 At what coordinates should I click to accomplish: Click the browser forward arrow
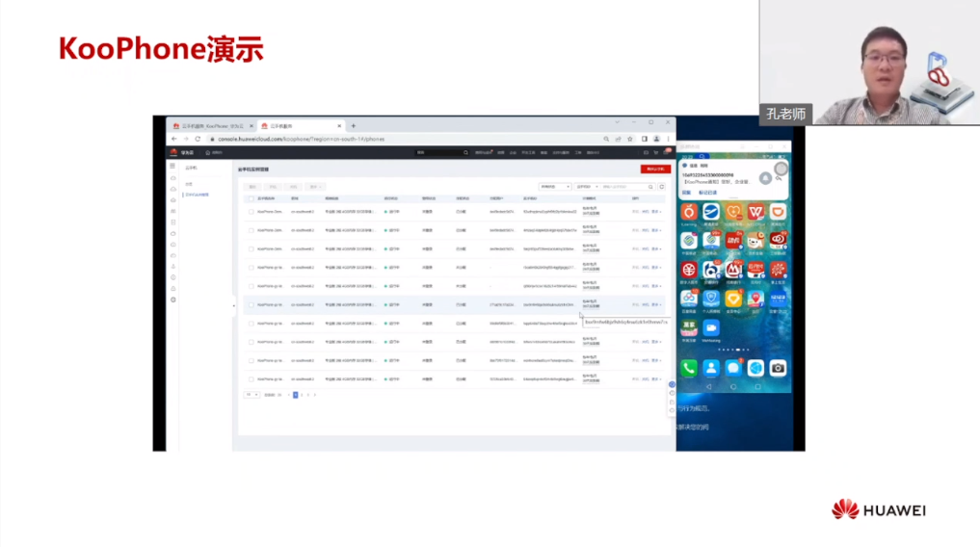click(x=186, y=139)
